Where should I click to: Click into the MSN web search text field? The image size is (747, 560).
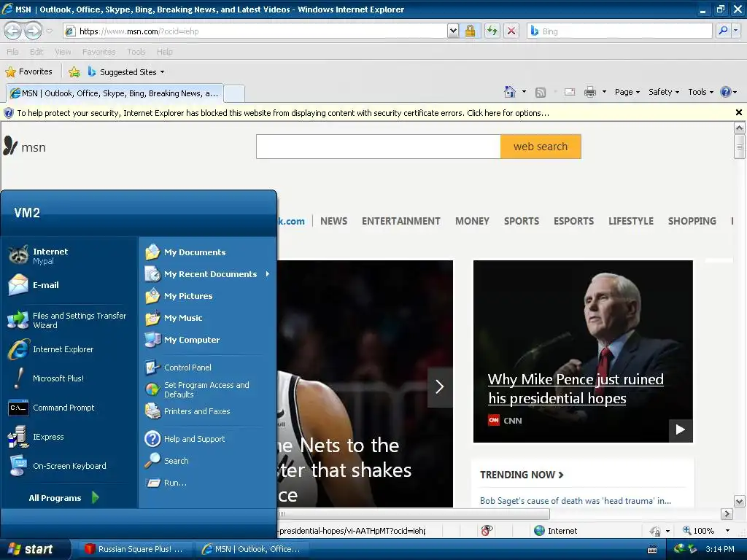(x=379, y=146)
